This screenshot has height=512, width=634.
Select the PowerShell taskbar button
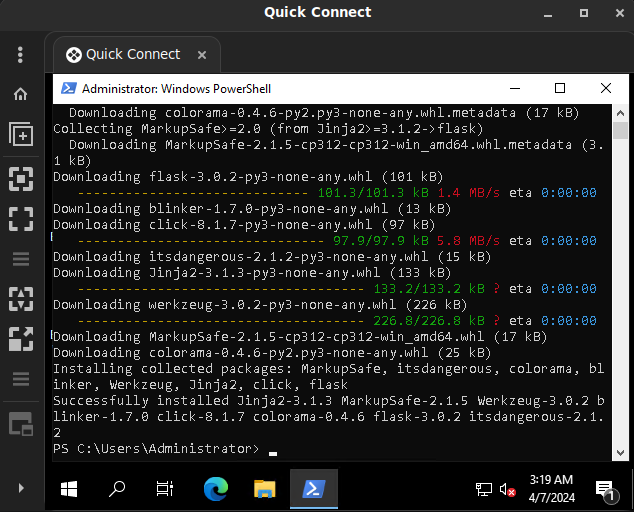coord(314,489)
